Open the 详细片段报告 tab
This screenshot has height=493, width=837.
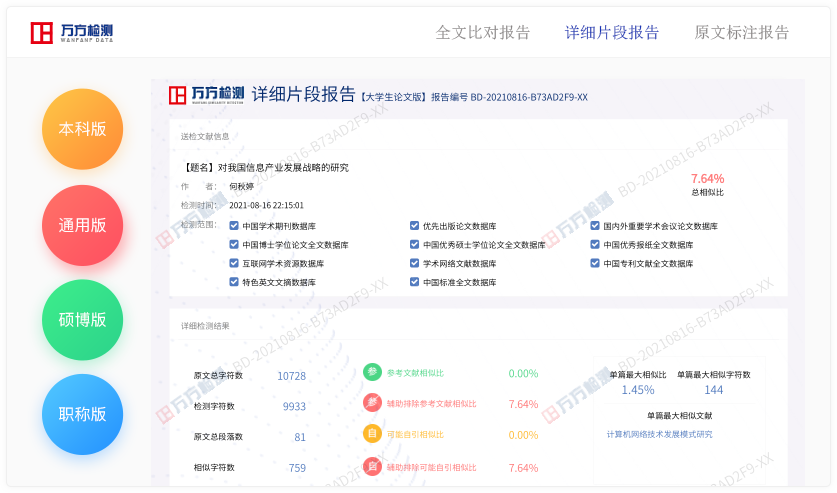tap(612, 32)
